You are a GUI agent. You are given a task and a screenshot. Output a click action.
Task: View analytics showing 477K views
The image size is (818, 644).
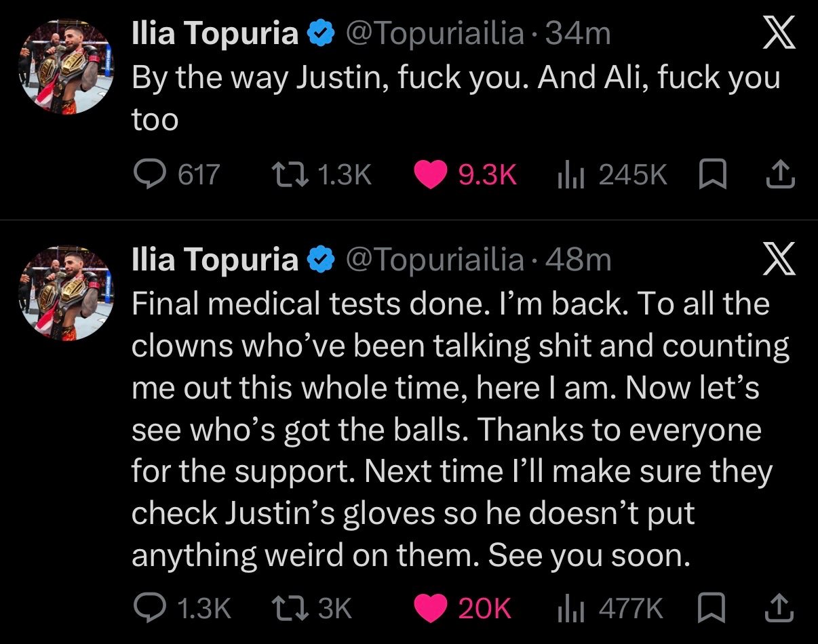pyautogui.click(x=610, y=608)
